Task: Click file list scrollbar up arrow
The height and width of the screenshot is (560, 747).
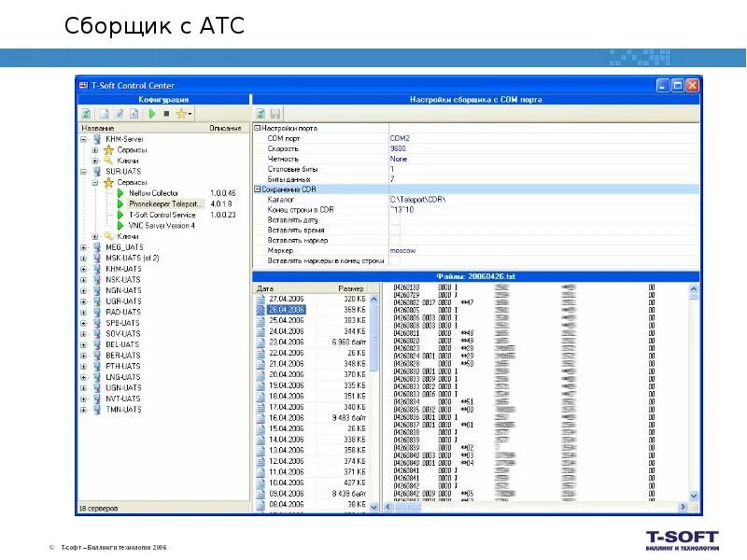Action: (374, 299)
